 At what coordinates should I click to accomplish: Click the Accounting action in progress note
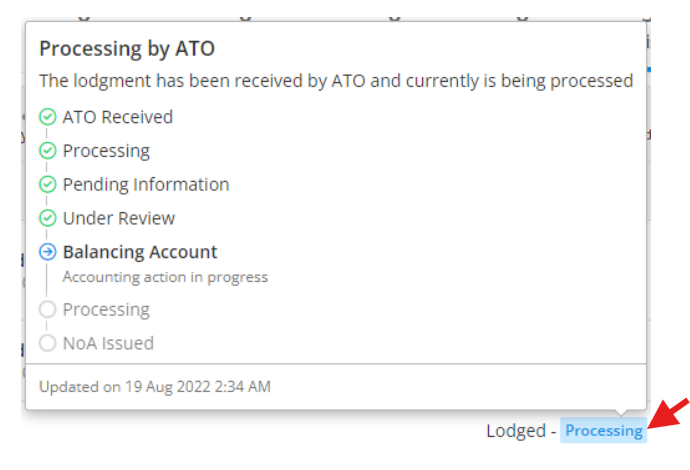[165, 277]
